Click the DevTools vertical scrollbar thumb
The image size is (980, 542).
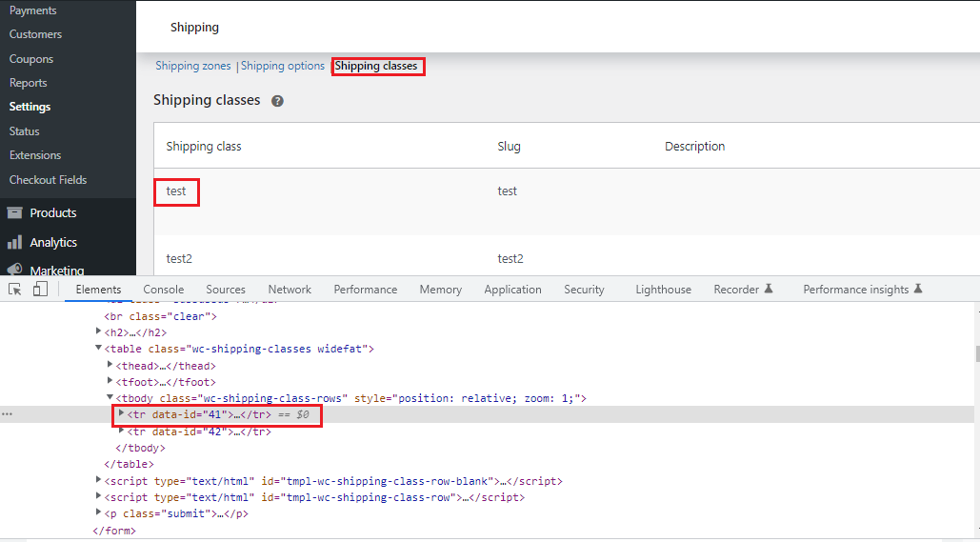tap(977, 353)
